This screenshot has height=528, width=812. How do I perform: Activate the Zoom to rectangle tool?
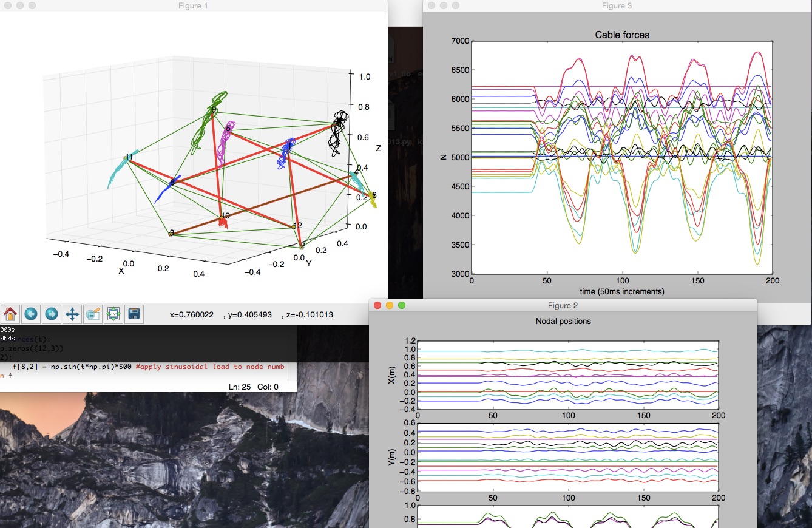(x=92, y=314)
